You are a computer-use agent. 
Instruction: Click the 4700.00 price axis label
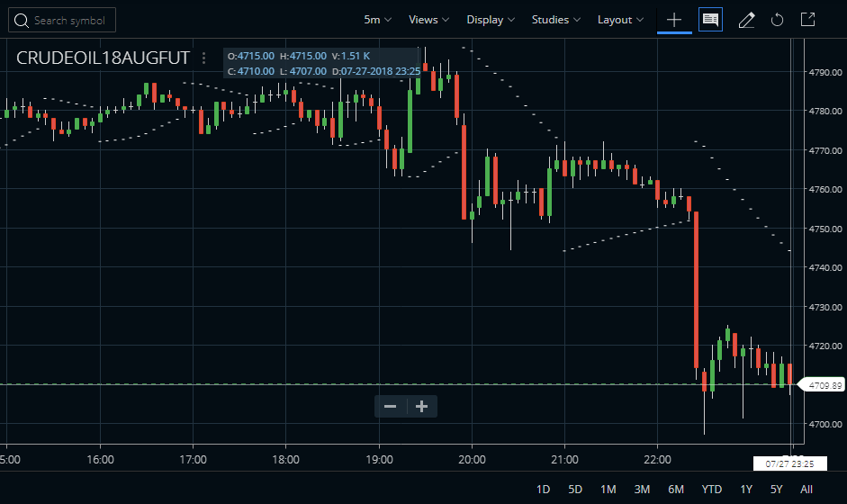coord(825,425)
